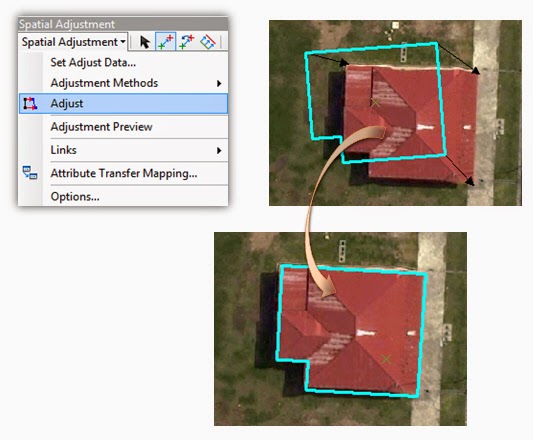Select the Select Elements arrow tool

pyautogui.click(x=145, y=42)
